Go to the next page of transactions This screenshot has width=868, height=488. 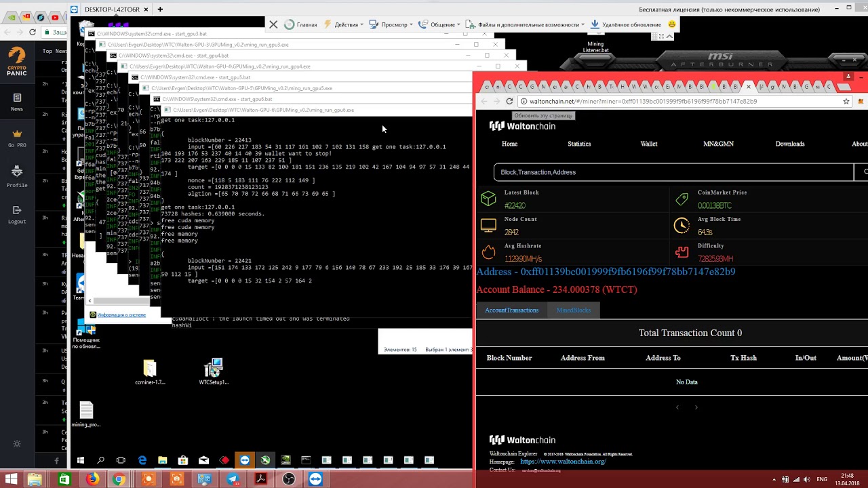point(696,407)
